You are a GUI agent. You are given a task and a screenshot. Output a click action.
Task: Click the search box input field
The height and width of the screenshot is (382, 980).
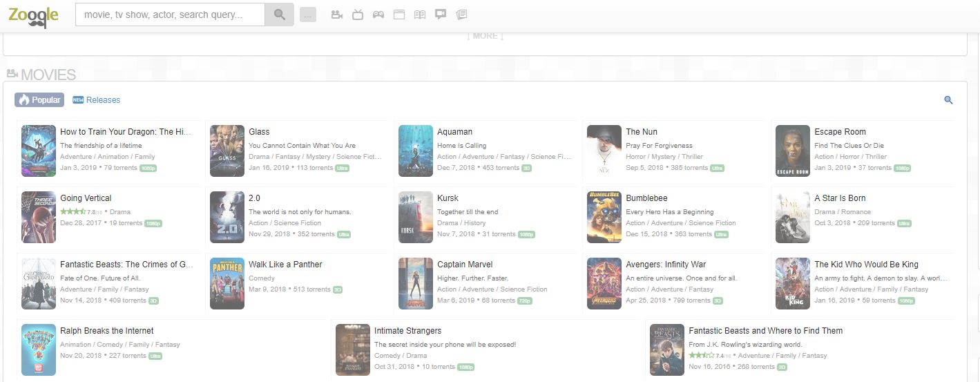(x=170, y=15)
